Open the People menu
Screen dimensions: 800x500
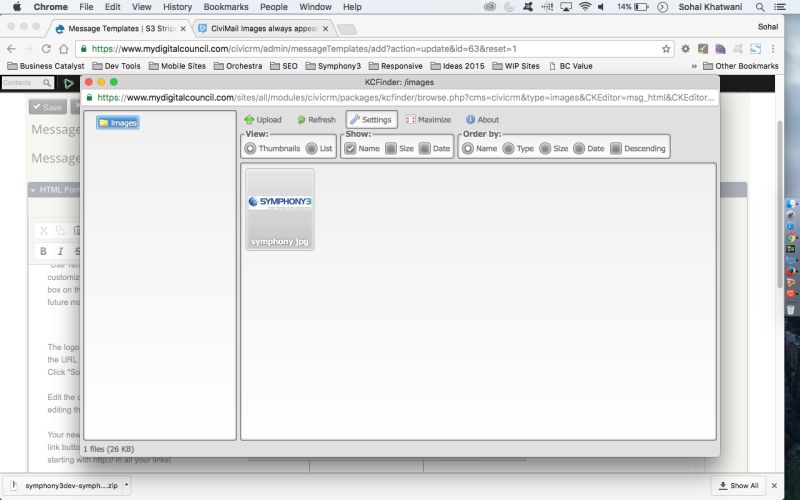[274, 7]
